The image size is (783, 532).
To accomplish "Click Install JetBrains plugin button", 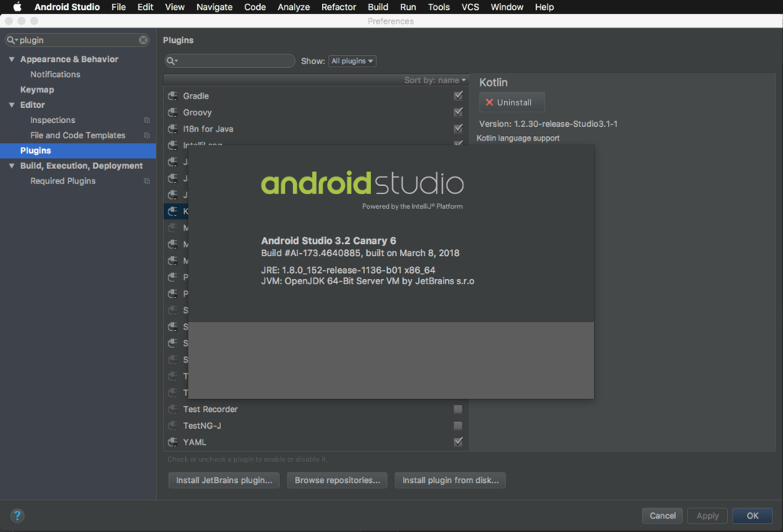I will [224, 480].
